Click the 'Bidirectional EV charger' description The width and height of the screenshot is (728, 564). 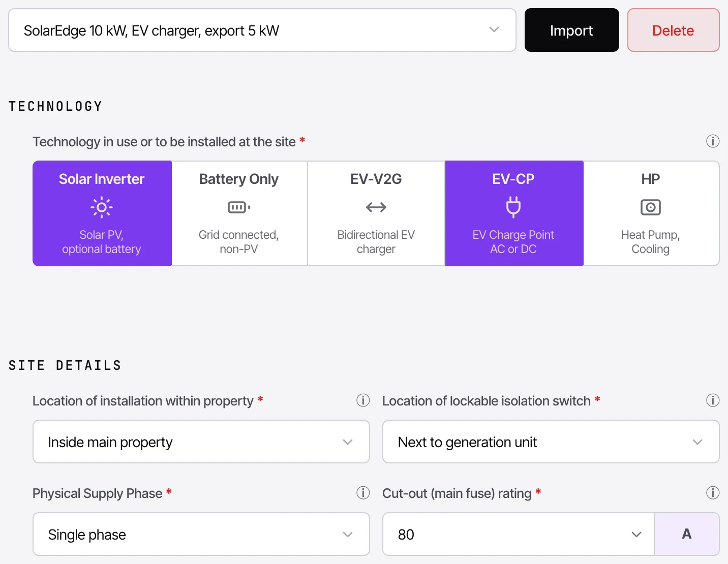[376, 242]
